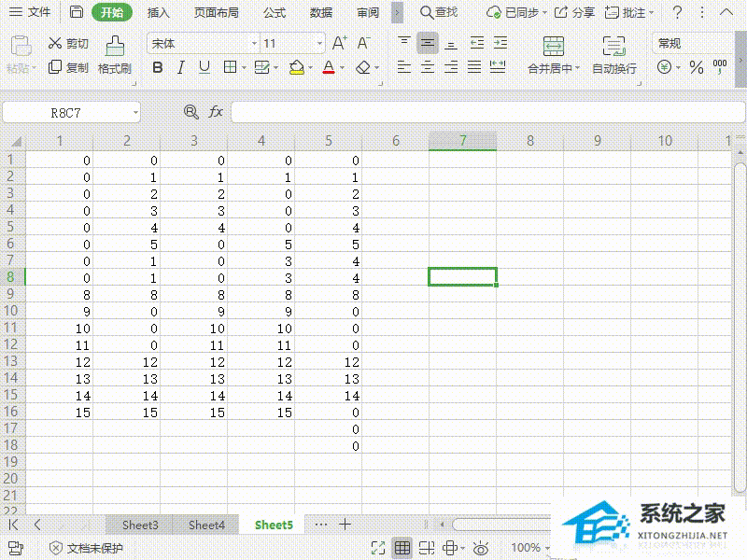
Task: Click the 自动换行 wrap text button
Action: tap(613, 55)
